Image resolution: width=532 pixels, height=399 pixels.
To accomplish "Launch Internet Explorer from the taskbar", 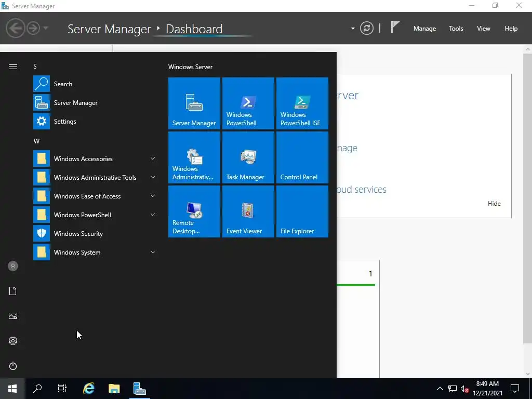I will (89, 389).
